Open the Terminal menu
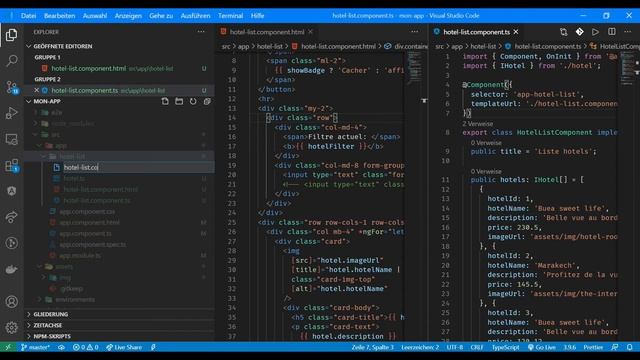This screenshot has width=640, height=360. (x=230, y=16)
